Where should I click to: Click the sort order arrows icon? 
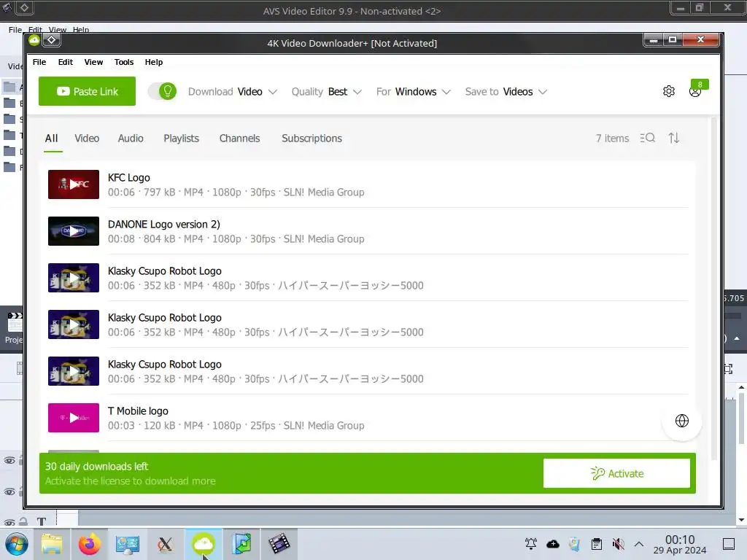pyautogui.click(x=673, y=138)
